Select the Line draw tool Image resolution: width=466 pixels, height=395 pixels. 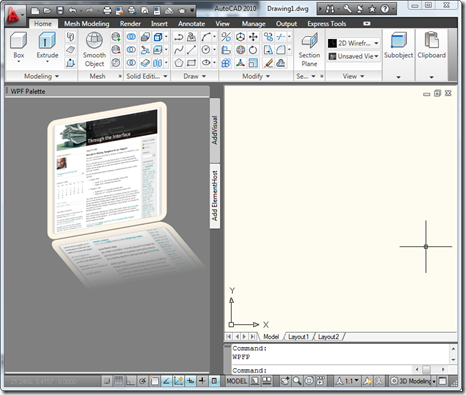pos(191,50)
